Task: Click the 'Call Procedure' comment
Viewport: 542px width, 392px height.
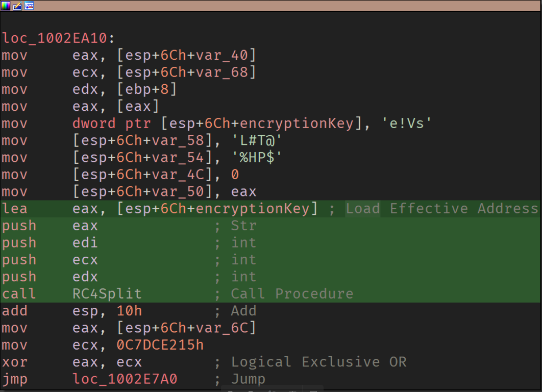Action: (x=292, y=293)
